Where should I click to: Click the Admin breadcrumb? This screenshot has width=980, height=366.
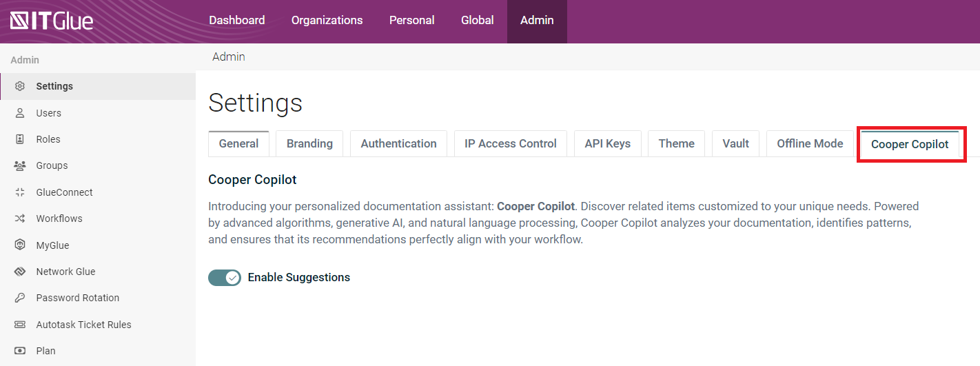click(x=229, y=57)
